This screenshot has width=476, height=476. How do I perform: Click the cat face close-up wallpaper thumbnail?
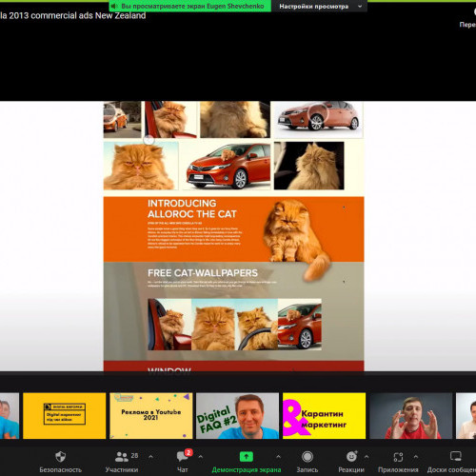coord(213,325)
